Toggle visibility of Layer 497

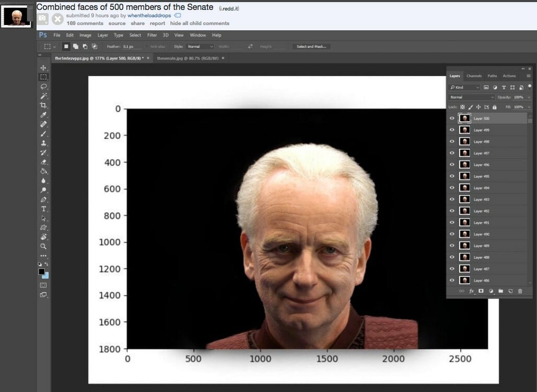[x=452, y=153]
